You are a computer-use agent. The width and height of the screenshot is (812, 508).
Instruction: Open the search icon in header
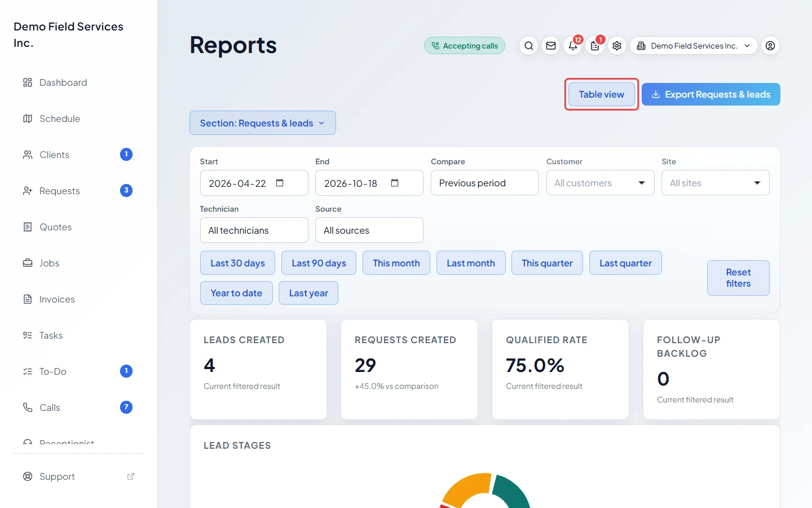tap(528, 46)
